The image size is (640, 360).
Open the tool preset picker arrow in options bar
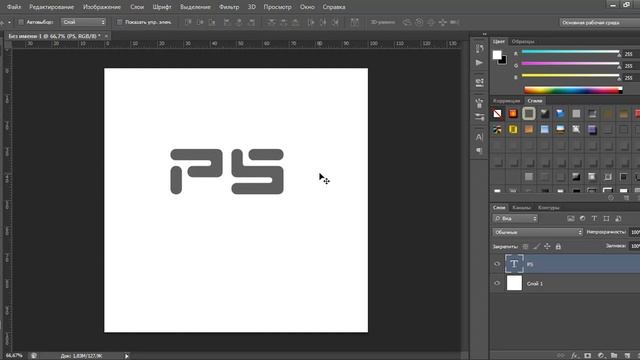[9, 22]
